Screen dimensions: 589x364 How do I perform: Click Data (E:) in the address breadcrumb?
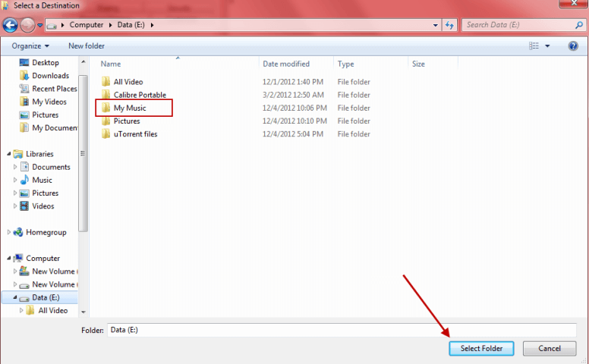tap(131, 25)
